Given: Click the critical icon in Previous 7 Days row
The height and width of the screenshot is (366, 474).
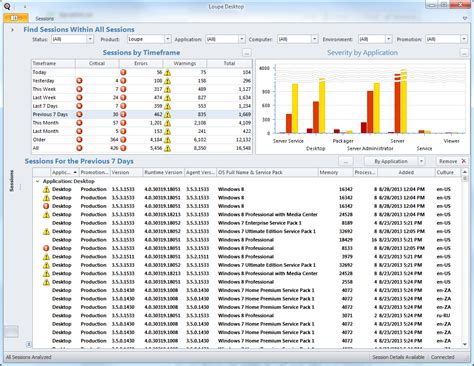Looking at the screenshot, I should 79,114.
